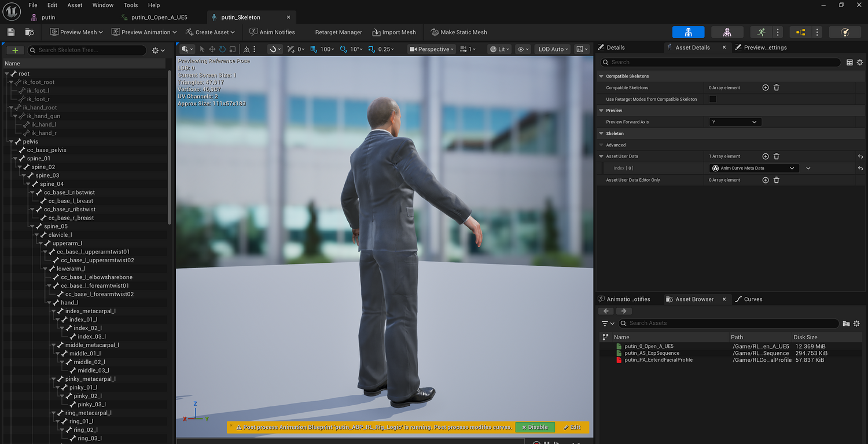Add element to Asset User Data array
Image resolution: width=868 pixels, height=444 pixels.
(x=765, y=156)
